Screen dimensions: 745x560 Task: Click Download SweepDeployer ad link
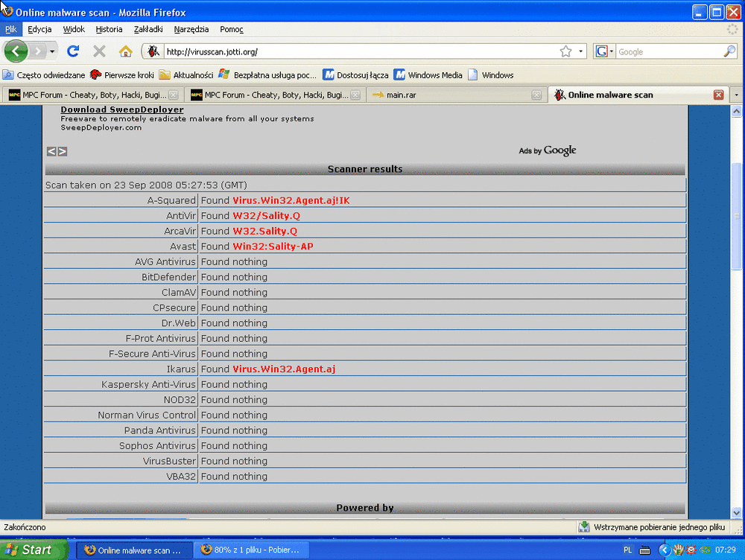click(x=122, y=109)
